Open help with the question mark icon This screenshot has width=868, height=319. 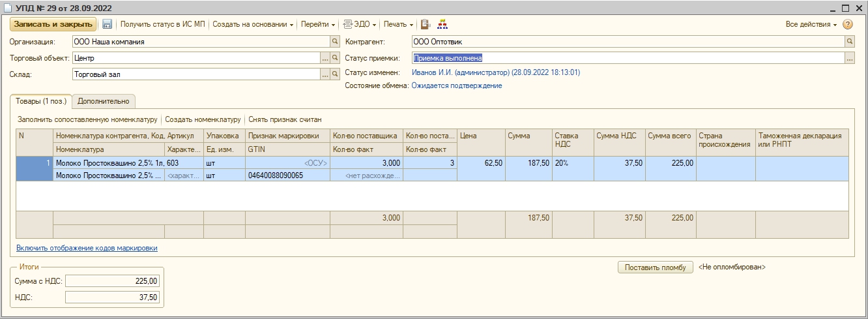848,24
